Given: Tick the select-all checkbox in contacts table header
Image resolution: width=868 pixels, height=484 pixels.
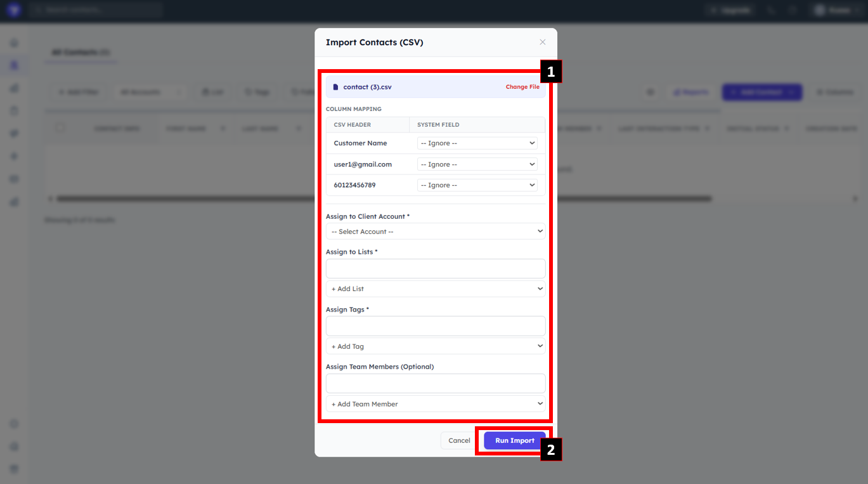Looking at the screenshot, I should pos(60,128).
